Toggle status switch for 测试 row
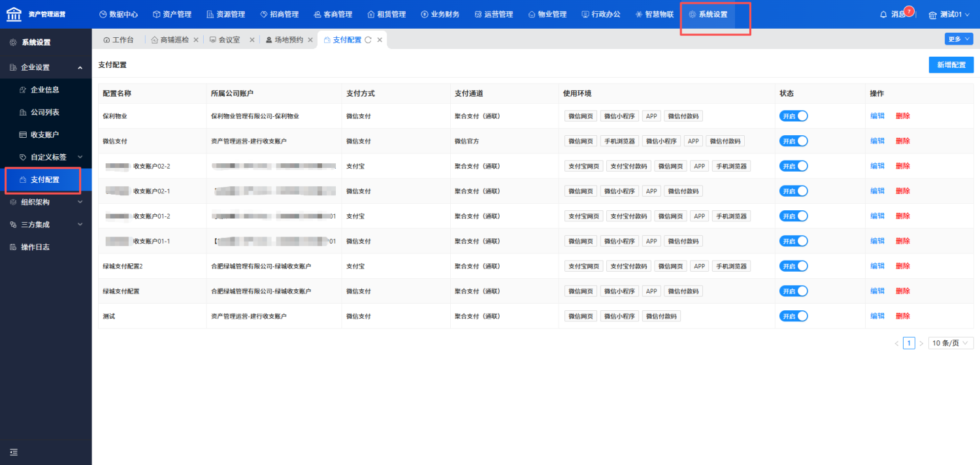The width and height of the screenshot is (980, 465). click(794, 316)
